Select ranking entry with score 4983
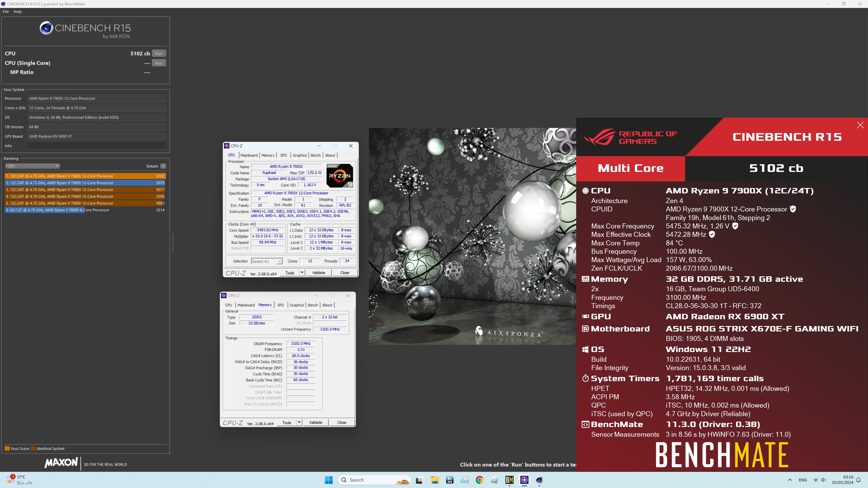The image size is (868, 488). (85, 203)
